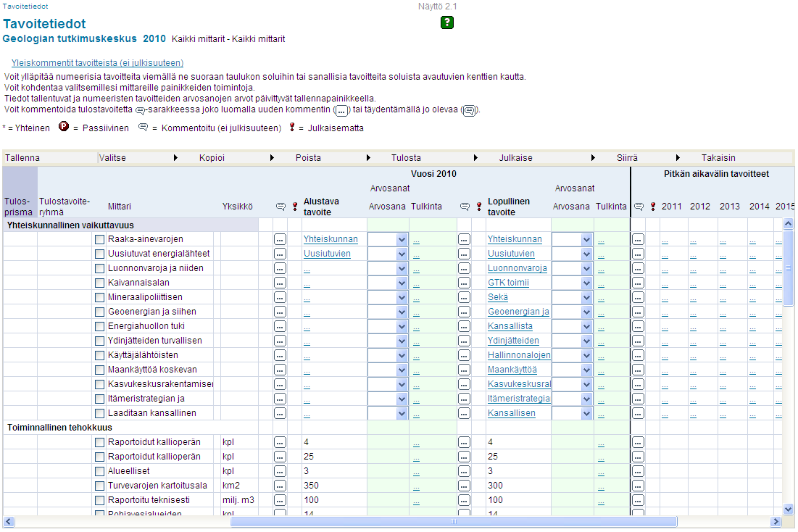Open the Uusiutuvien link under Lopullinen tavoite

[511, 254]
